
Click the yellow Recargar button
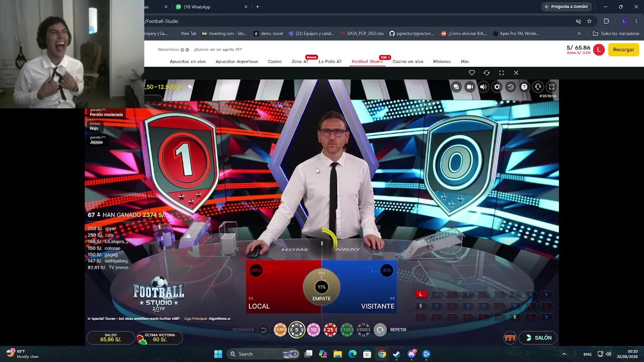623,50
